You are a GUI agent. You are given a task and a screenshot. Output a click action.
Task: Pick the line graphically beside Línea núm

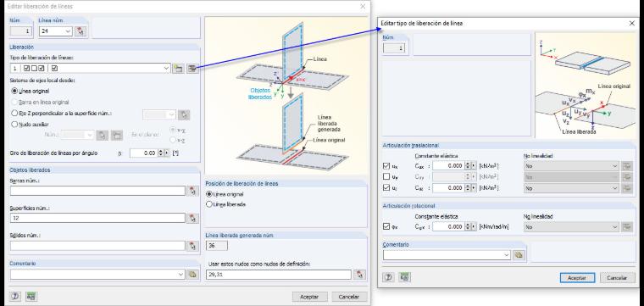tap(80, 31)
